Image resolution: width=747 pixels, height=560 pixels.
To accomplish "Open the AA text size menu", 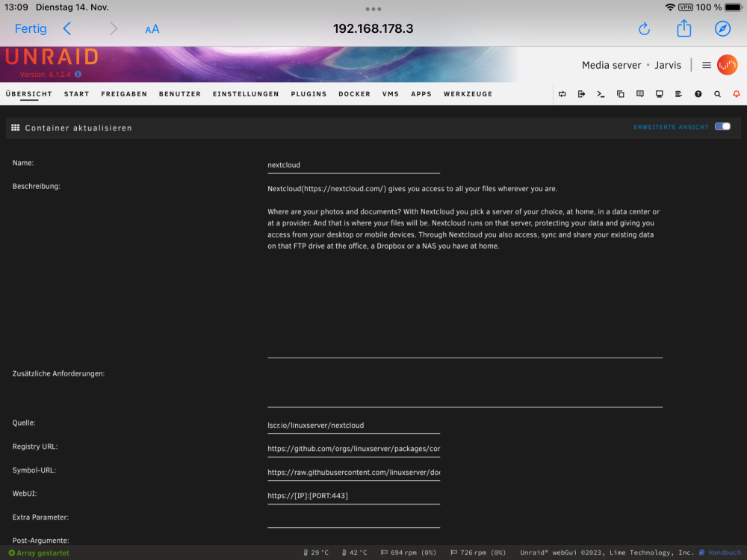I will click(152, 29).
